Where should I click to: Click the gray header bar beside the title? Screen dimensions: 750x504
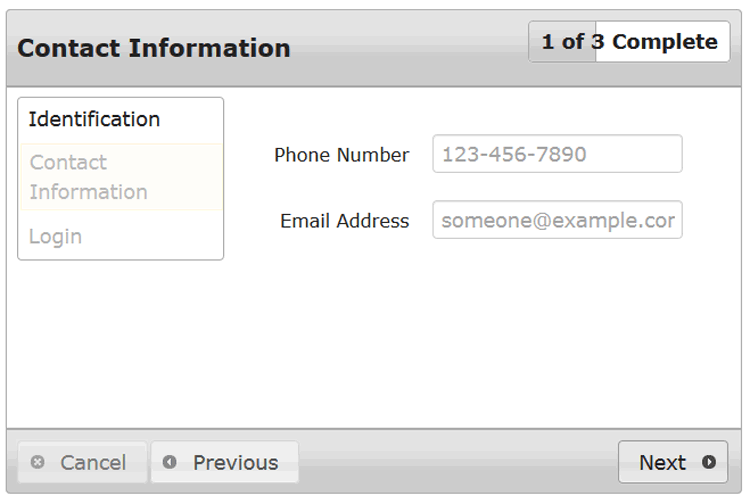coord(409,48)
